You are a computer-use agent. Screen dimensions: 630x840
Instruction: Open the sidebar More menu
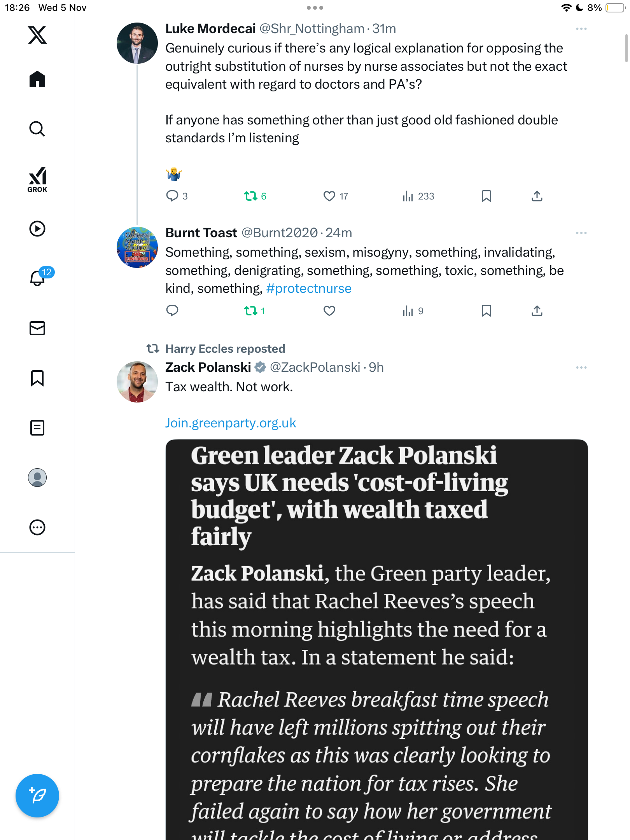tap(37, 527)
